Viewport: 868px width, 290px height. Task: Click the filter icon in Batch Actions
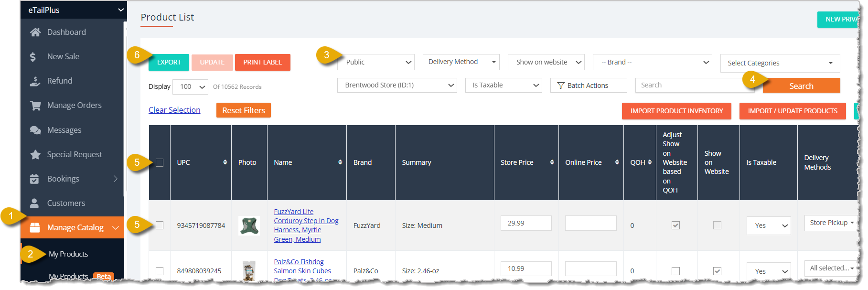561,86
